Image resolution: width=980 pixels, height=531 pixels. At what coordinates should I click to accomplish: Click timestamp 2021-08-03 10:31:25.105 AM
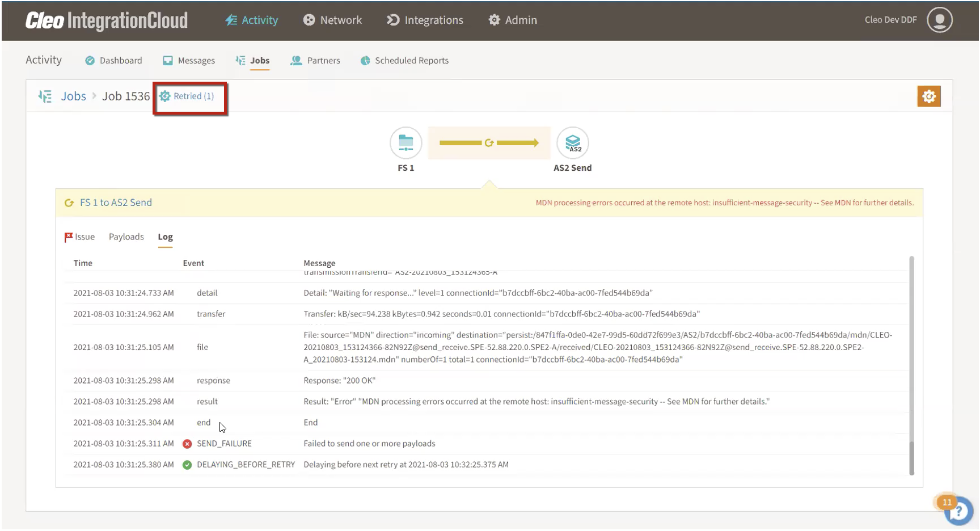[x=124, y=347]
